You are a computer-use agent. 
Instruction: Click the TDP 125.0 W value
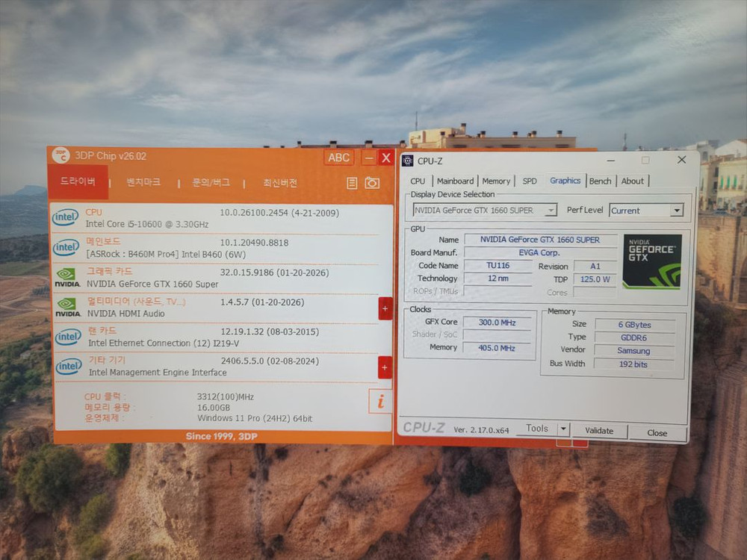(x=595, y=279)
